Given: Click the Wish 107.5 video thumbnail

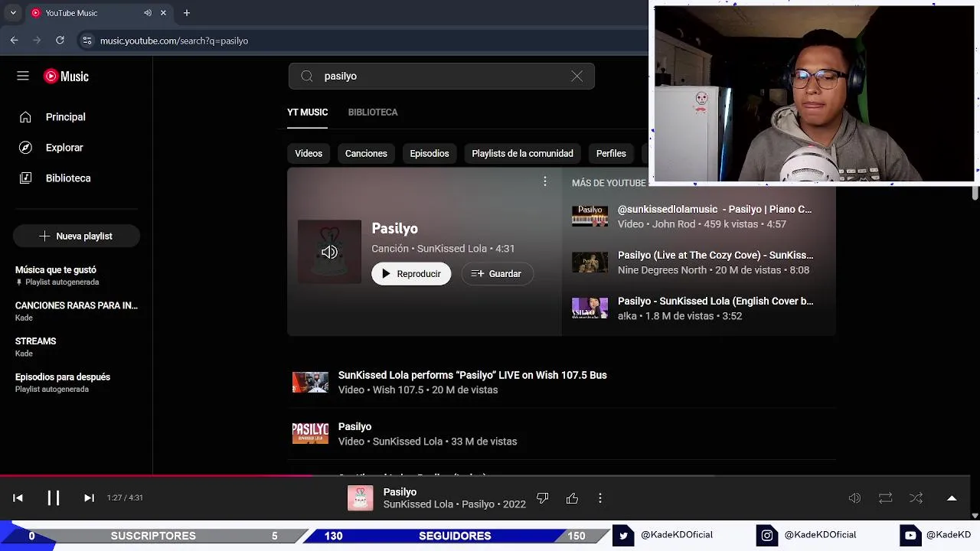Looking at the screenshot, I should pos(310,382).
